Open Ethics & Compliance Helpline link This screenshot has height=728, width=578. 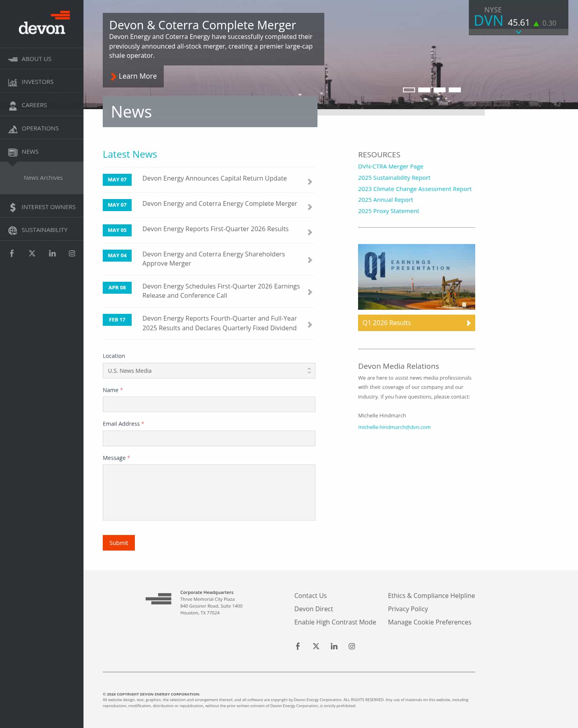pyautogui.click(x=431, y=596)
